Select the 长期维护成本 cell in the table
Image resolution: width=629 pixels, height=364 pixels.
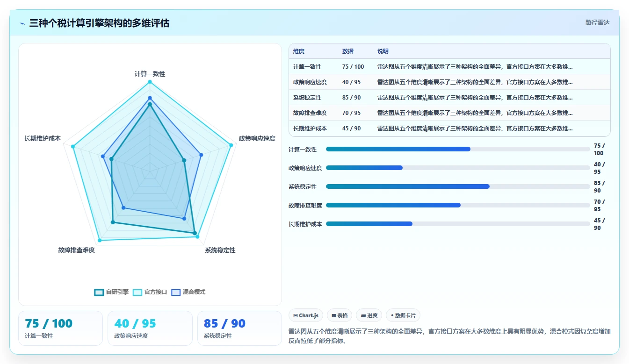pos(310,128)
